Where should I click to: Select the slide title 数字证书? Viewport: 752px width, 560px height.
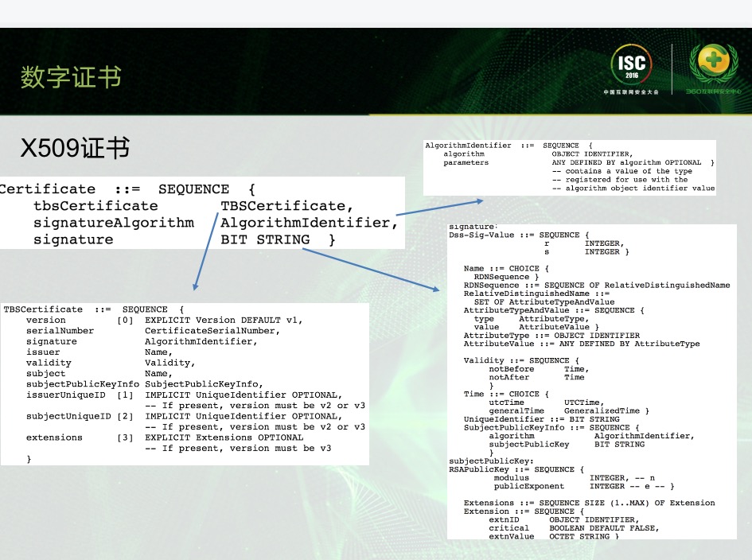point(72,78)
